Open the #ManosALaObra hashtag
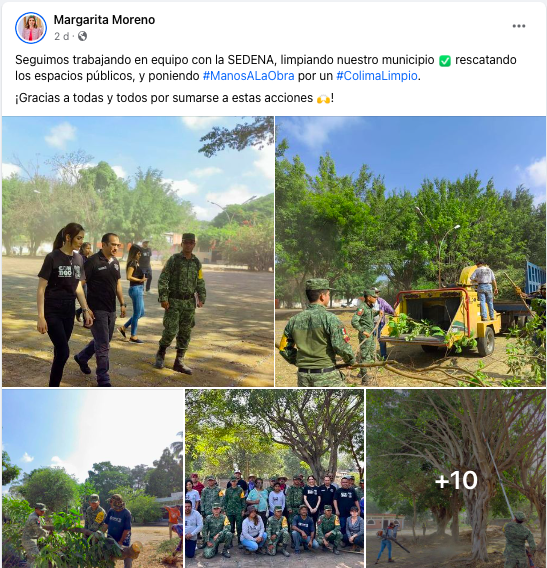This screenshot has height=568, width=547. 249,76
